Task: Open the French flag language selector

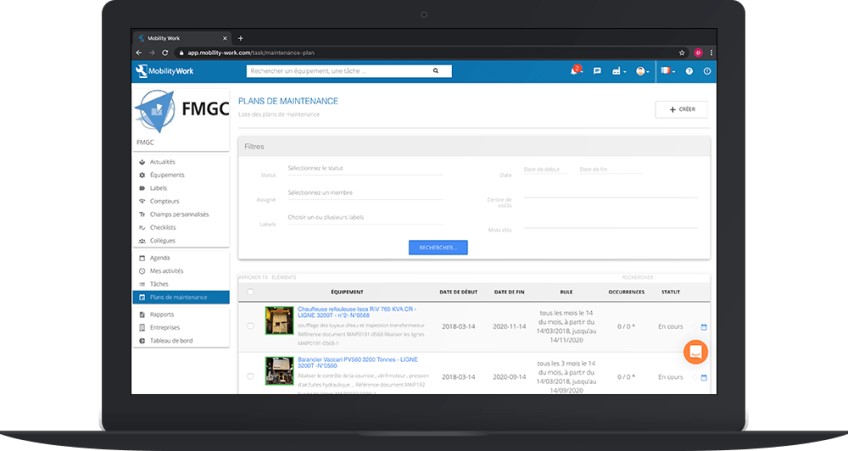Action: coord(667,71)
